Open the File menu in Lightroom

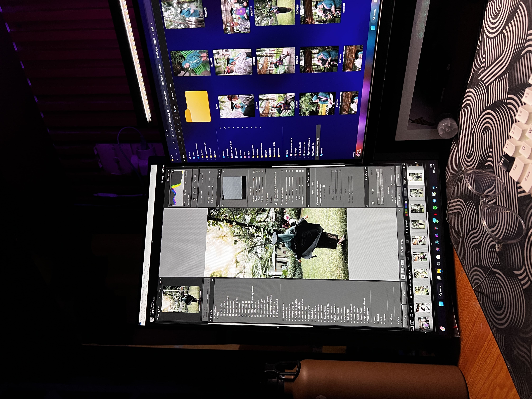tap(144, 322)
